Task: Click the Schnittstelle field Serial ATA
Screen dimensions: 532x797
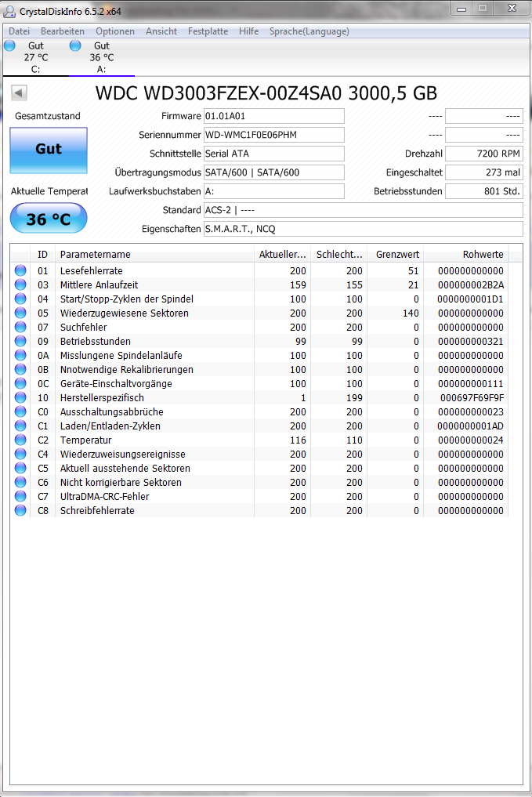Action: (x=274, y=154)
